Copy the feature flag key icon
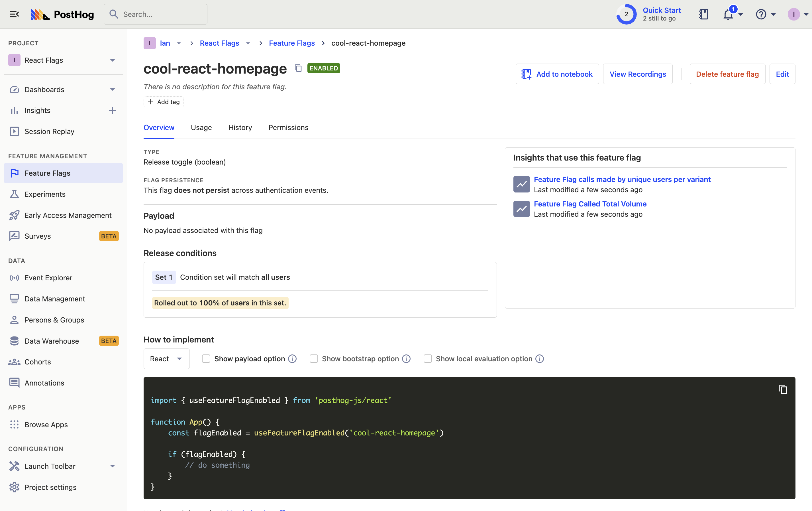 point(298,68)
